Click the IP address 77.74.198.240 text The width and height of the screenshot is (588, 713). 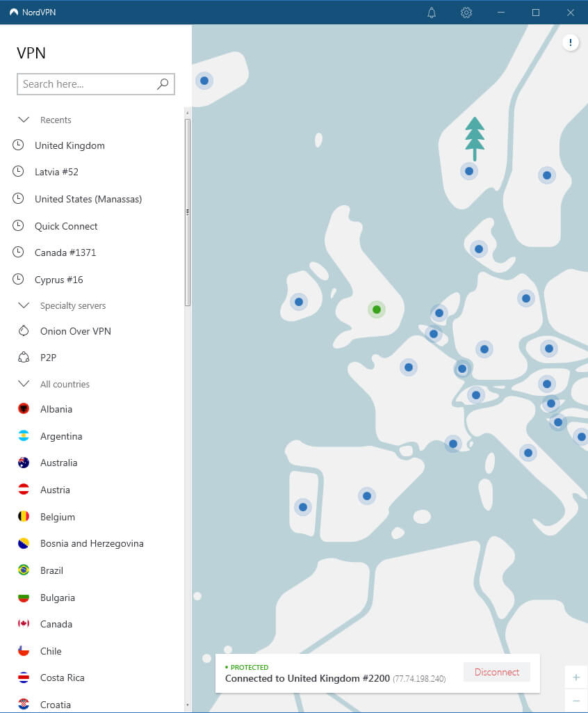coord(419,679)
